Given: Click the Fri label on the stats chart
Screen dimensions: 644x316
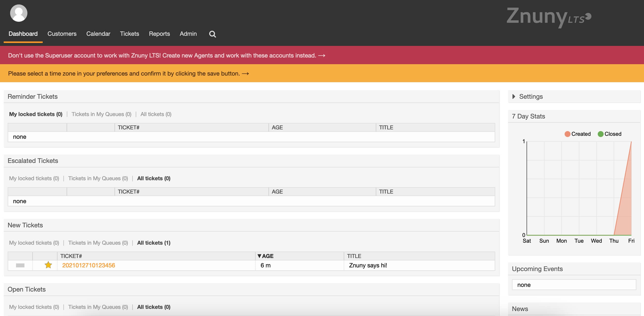Looking at the screenshot, I should click(x=631, y=241).
